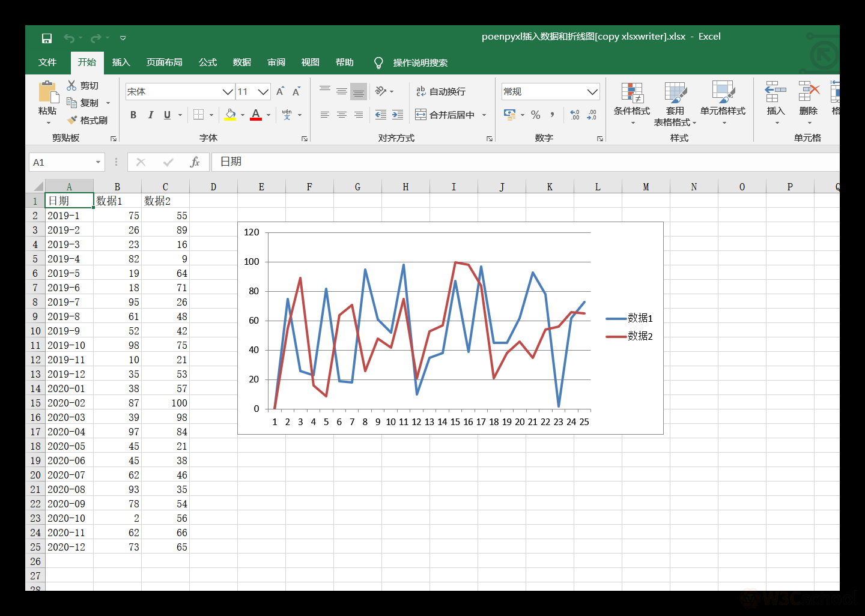Open the Merge & Center (合并后居中) dropdown

click(484, 115)
